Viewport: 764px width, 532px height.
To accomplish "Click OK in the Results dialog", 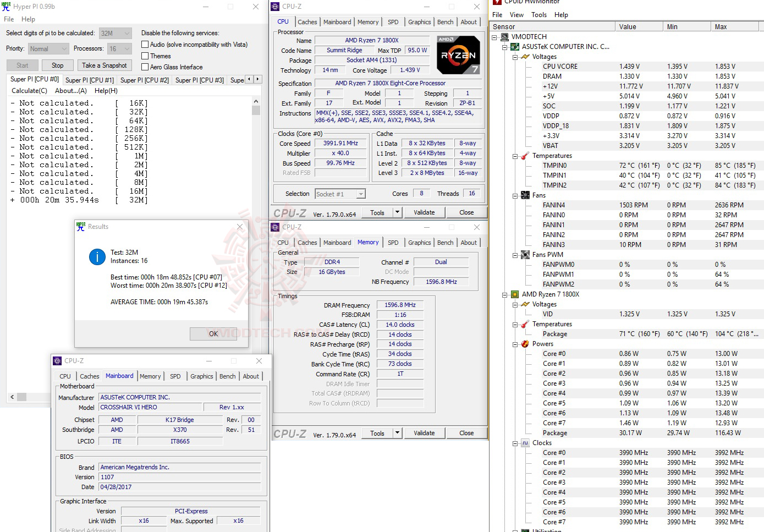I will pyautogui.click(x=213, y=334).
